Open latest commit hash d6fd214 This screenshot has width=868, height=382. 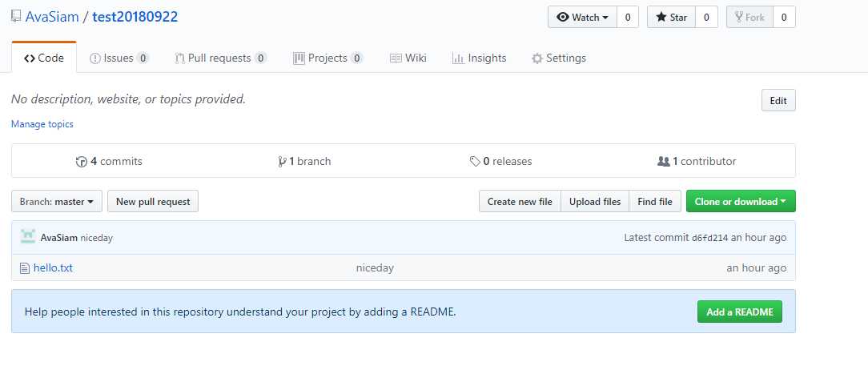(709, 238)
